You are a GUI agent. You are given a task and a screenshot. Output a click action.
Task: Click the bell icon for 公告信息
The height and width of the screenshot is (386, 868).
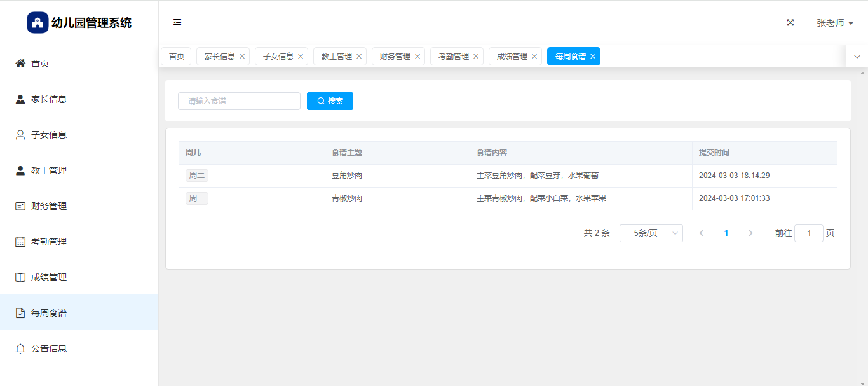(20, 348)
